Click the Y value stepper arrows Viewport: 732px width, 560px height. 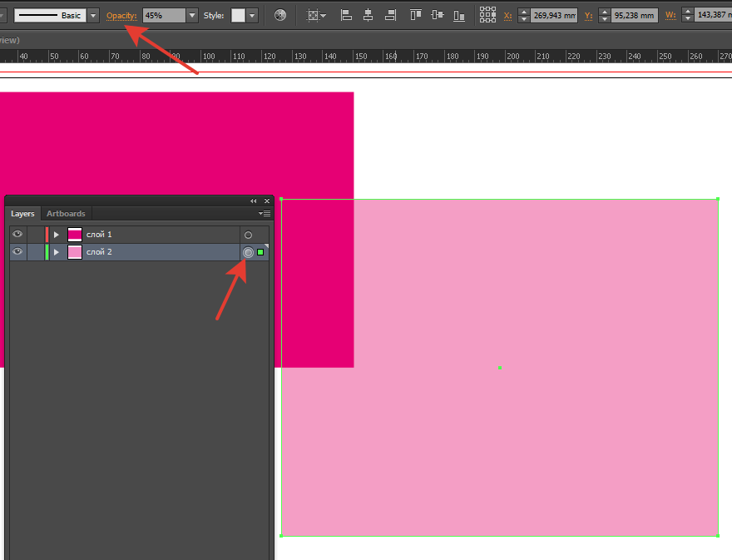click(x=605, y=16)
